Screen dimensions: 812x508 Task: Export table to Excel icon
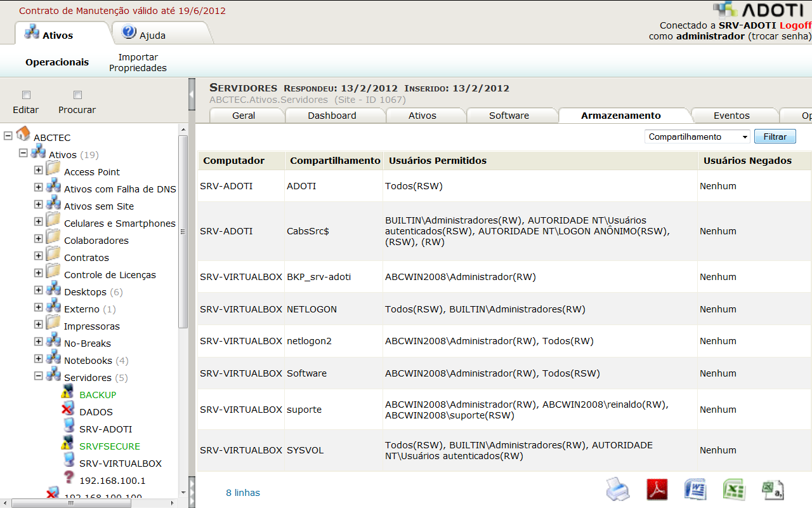(x=734, y=490)
